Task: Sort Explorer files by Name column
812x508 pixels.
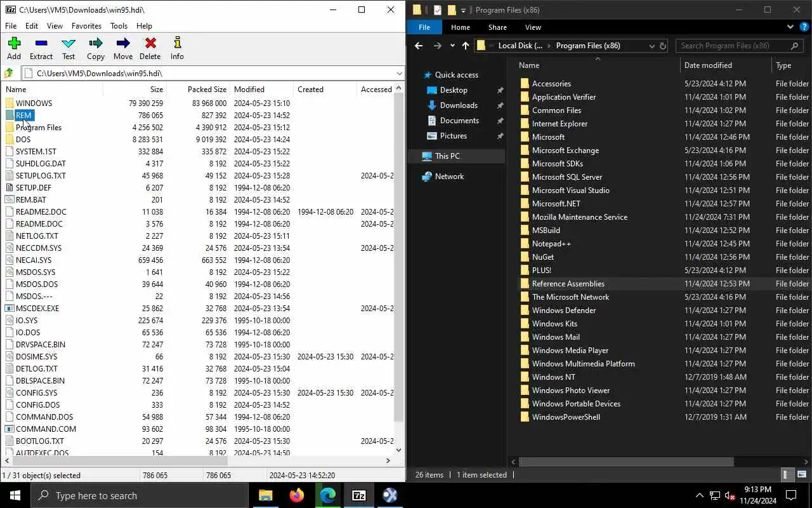Action: [596, 65]
